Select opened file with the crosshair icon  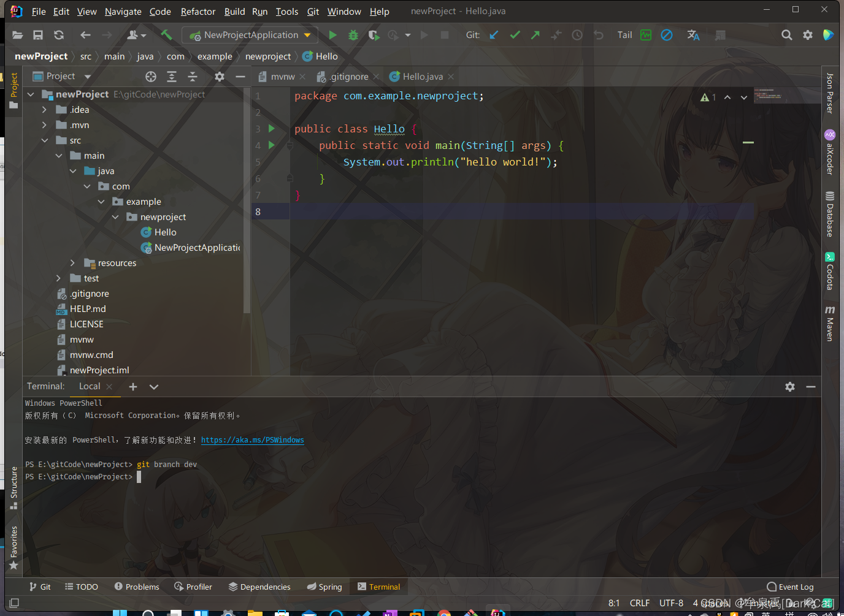pyautogui.click(x=151, y=77)
